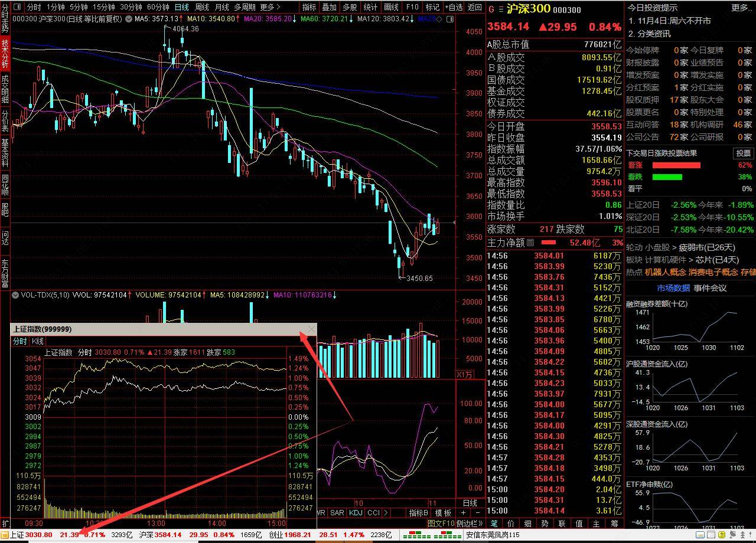
Task: Click the 标记 mark button
Action: tap(432, 7)
